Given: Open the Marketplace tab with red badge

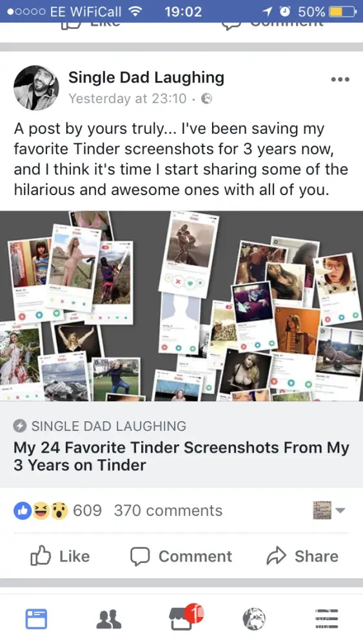Looking at the screenshot, I should click(184, 618).
